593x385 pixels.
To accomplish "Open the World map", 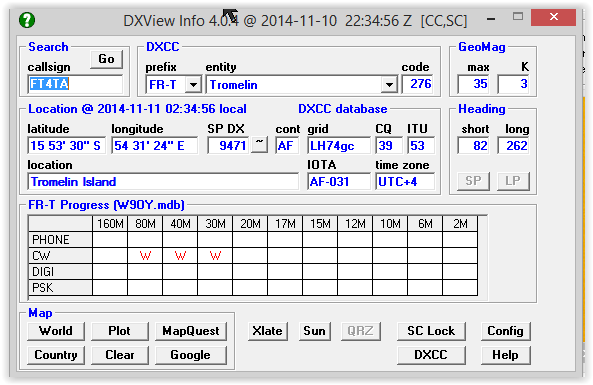I will (56, 331).
